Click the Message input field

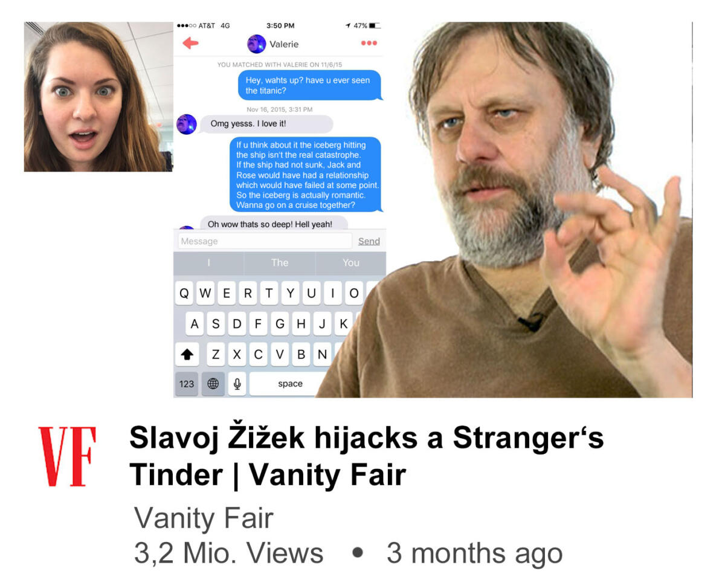point(265,241)
